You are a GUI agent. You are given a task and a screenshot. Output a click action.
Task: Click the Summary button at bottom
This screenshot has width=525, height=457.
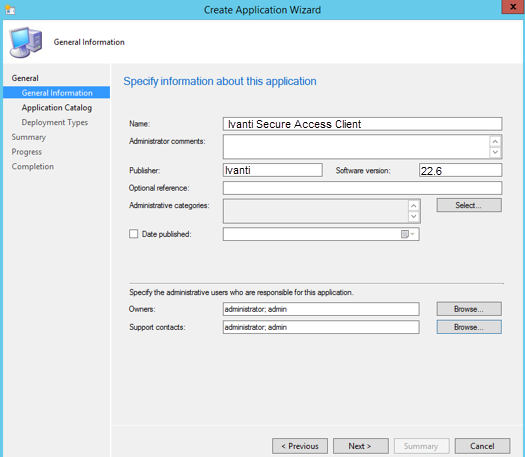(x=422, y=446)
